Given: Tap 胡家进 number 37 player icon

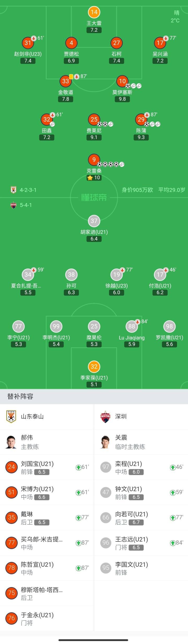Looking at the screenshot, I should pyautogui.click(x=94, y=221).
